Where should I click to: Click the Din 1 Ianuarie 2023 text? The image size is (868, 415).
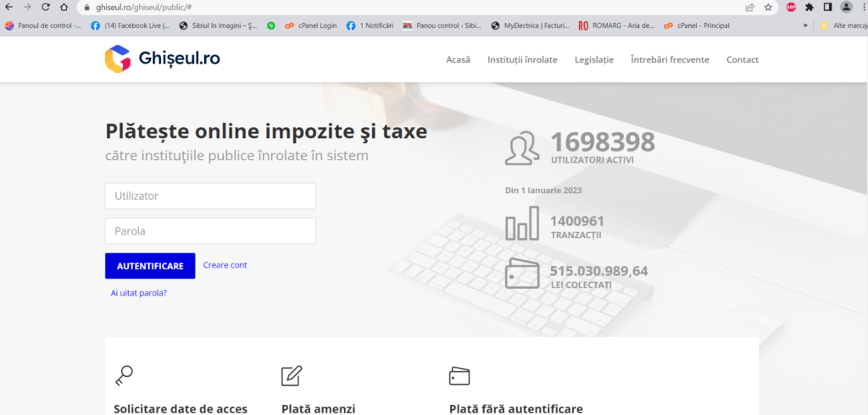pos(543,191)
